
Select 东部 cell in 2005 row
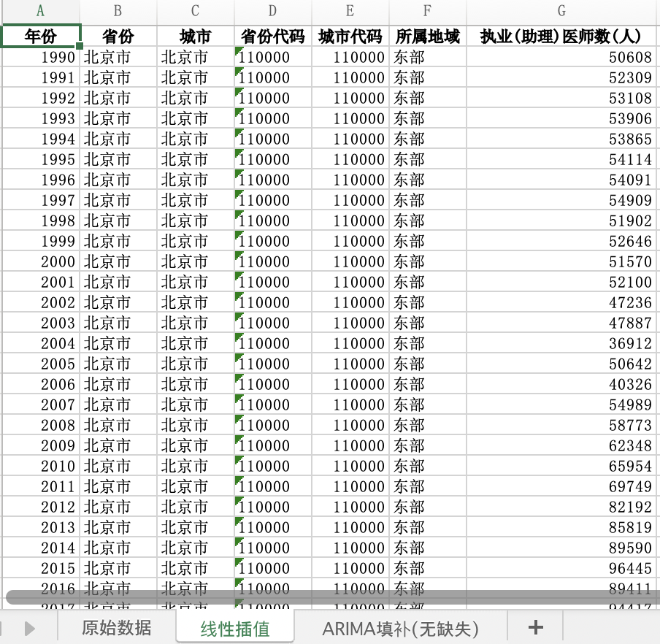point(428,364)
